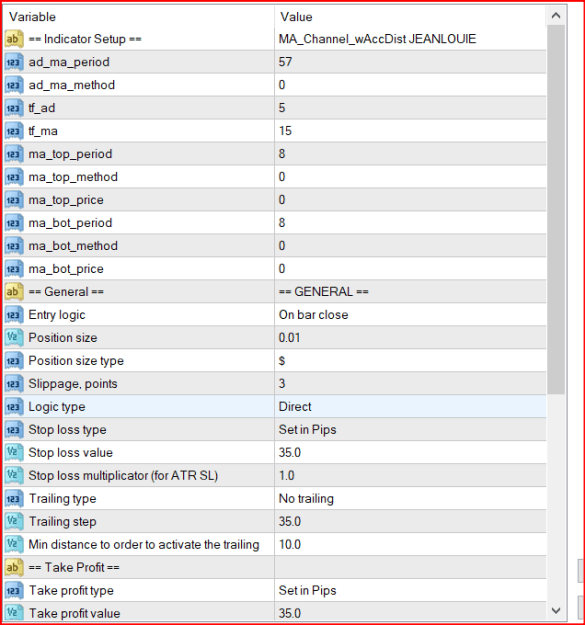Open the Entry logic value On bar close
Viewport: 585px width, 625px height.
(410, 315)
